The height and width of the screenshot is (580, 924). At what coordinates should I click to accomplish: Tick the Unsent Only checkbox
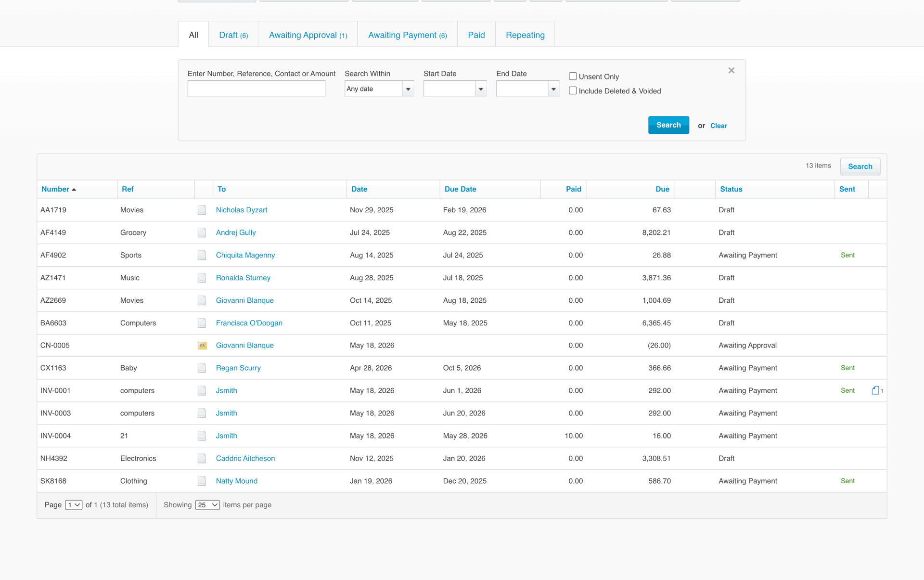pos(573,76)
